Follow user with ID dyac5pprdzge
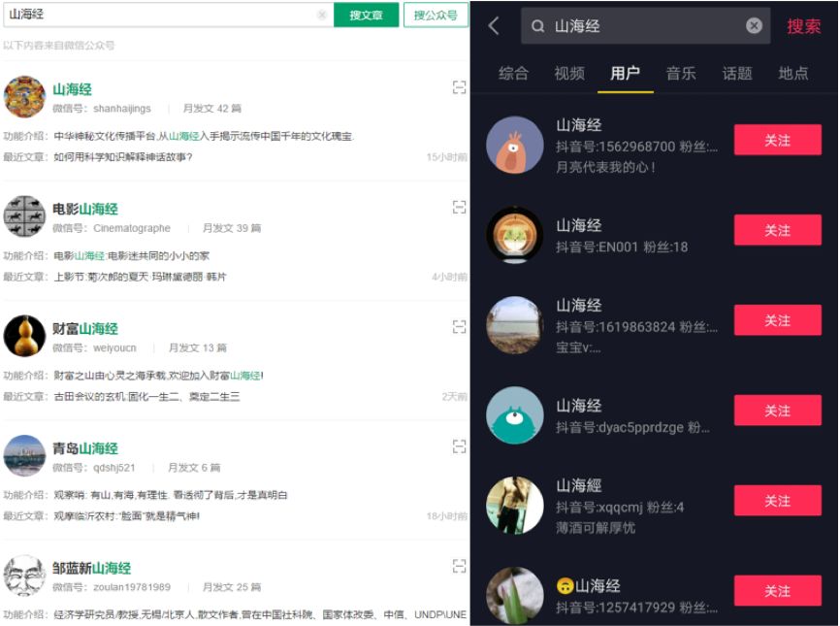 pos(777,411)
